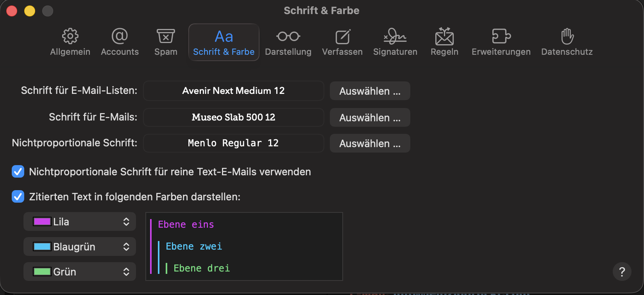The image size is (644, 295).
Task: Uncheck 'Zitierten Text in folgenden Farben darstellen'
Action: 18,196
